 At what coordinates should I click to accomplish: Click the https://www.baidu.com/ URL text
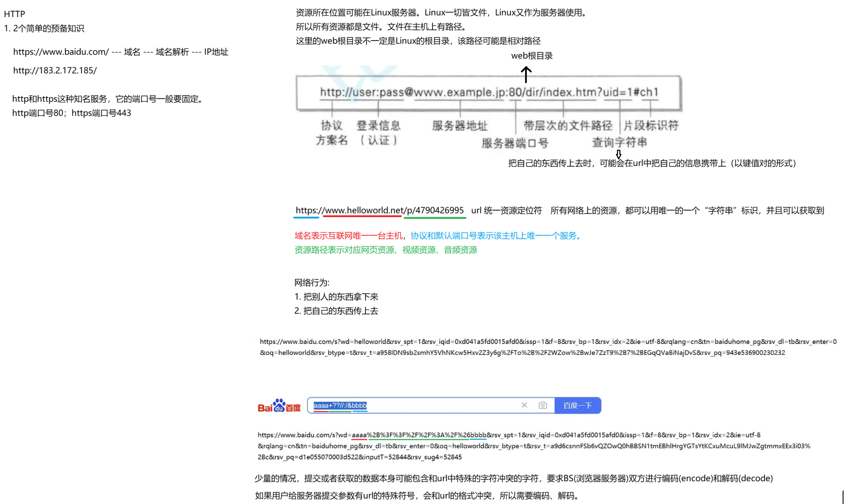pyautogui.click(x=61, y=52)
